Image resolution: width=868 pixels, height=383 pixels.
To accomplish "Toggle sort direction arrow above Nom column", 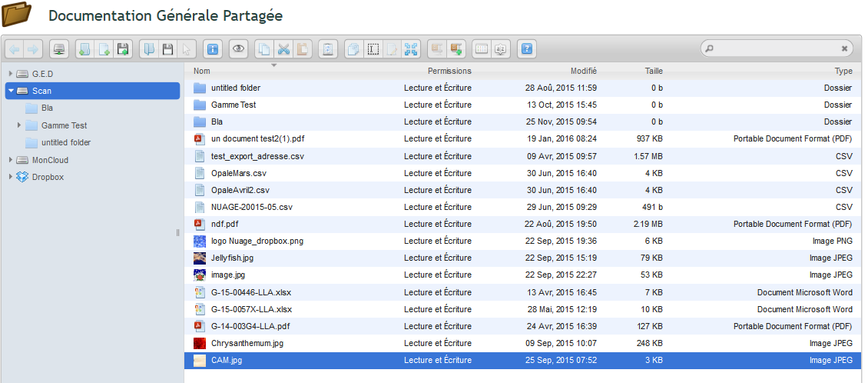I will pos(273,65).
